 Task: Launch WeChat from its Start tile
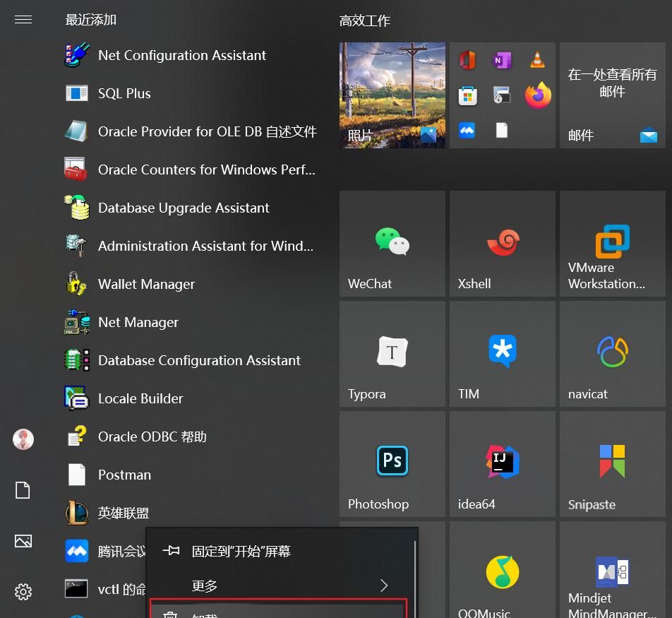[392, 244]
